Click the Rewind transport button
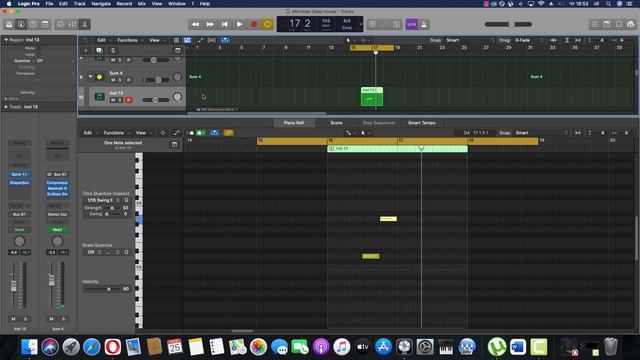640x360 pixels. pyautogui.click(x=195, y=24)
